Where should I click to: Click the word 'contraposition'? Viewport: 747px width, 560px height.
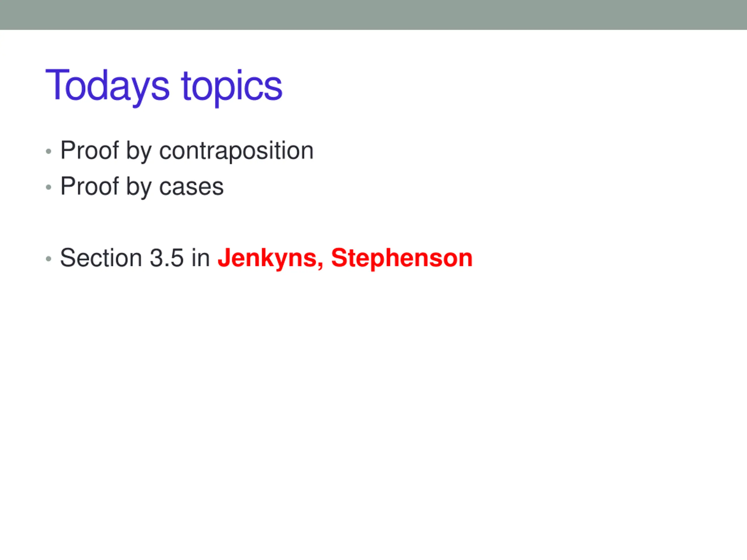(x=236, y=151)
